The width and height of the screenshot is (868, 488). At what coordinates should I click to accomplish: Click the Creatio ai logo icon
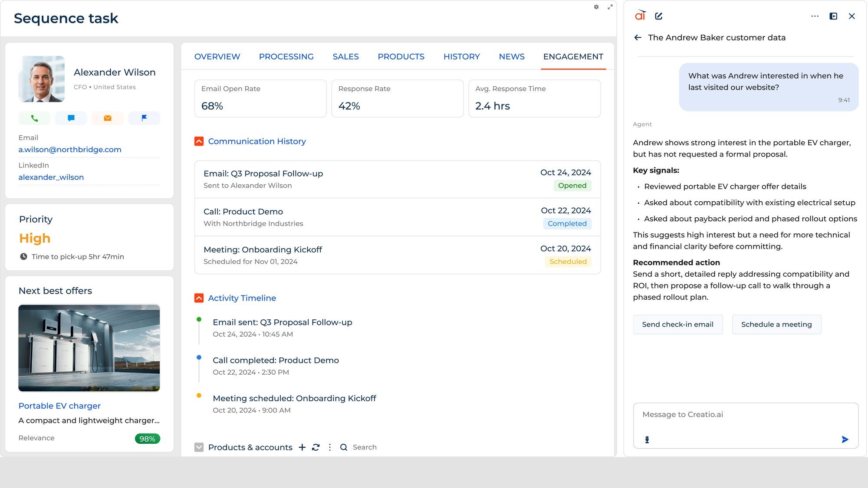(x=640, y=16)
